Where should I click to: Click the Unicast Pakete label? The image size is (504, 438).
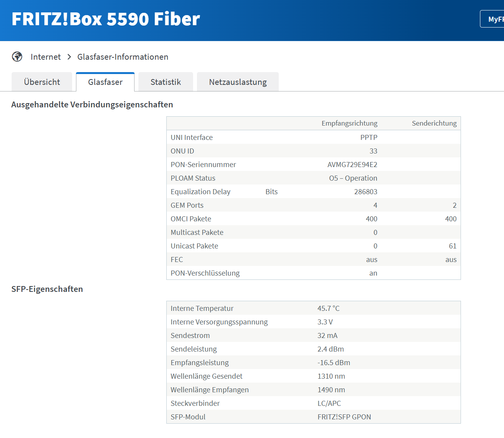point(194,246)
